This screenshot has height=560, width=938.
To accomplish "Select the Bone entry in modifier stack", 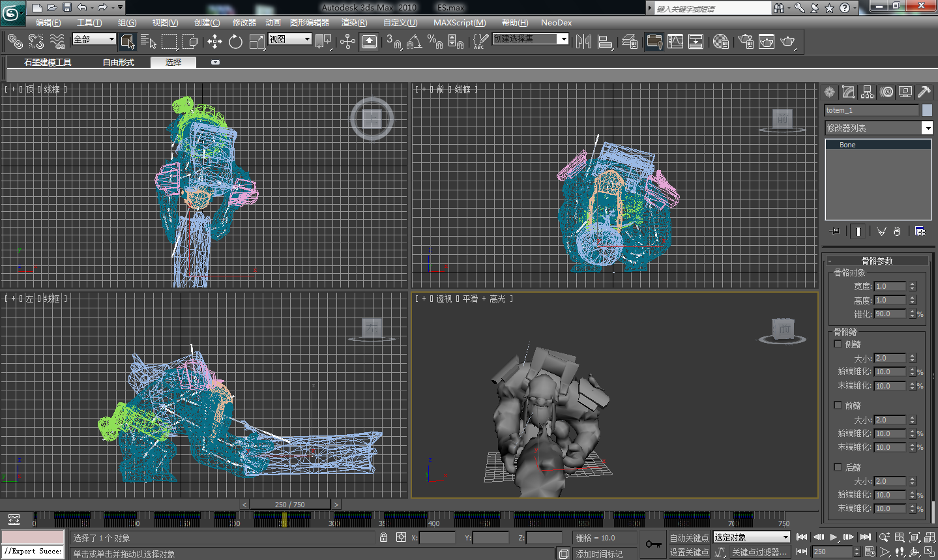I will click(x=878, y=145).
